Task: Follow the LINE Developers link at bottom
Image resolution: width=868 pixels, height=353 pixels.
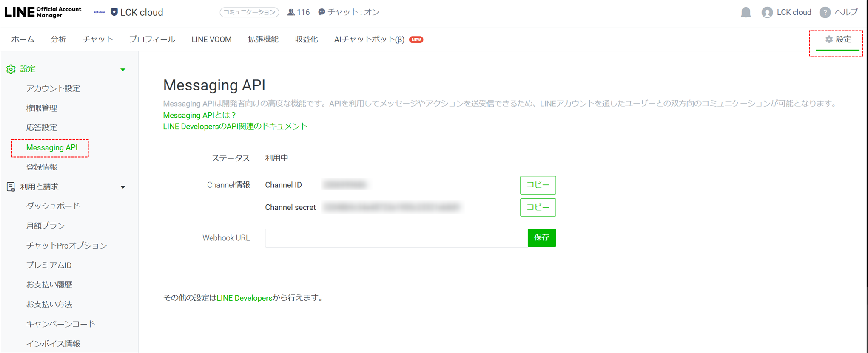Action: 245,298
